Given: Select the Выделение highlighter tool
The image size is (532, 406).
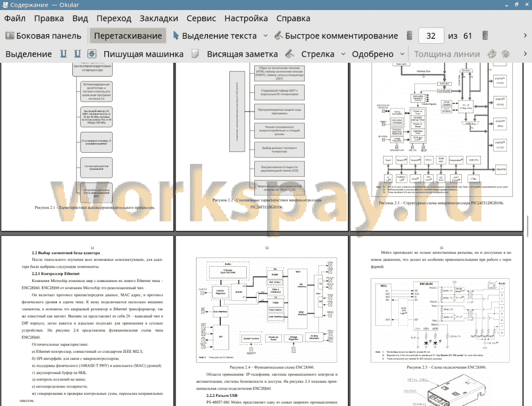Looking at the screenshot, I should (29, 54).
